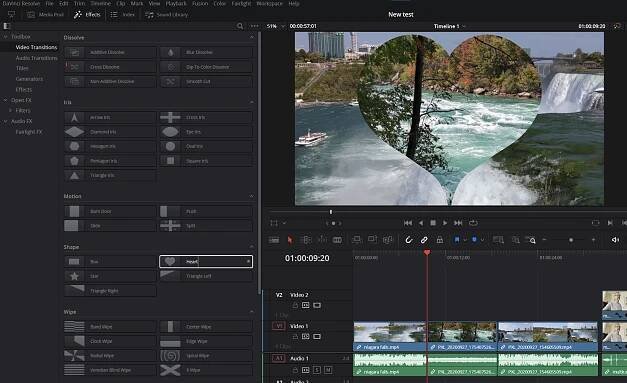Click the Heart shape transition icon
The height and width of the screenshot is (383, 627).
(x=170, y=261)
